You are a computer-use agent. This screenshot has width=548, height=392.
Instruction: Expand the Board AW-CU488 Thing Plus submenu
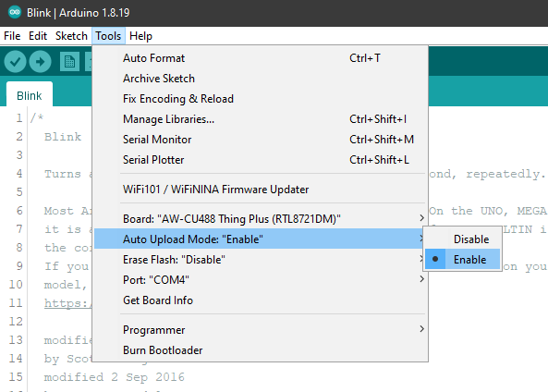point(261,219)
